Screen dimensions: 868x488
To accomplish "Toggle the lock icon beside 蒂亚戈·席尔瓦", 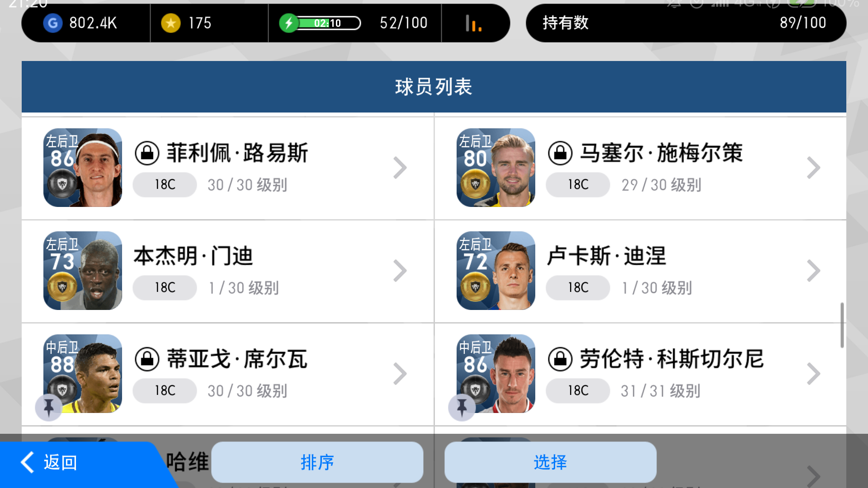I will point(147,359).
